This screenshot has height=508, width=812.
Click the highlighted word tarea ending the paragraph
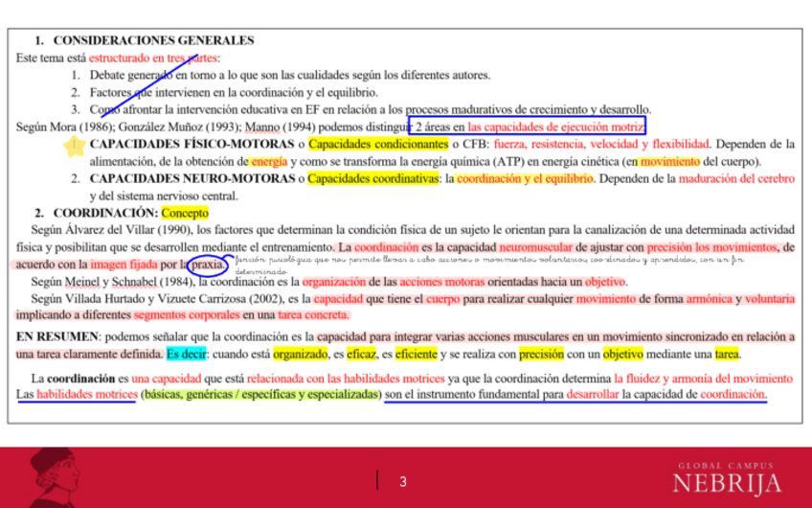point(727,354)
